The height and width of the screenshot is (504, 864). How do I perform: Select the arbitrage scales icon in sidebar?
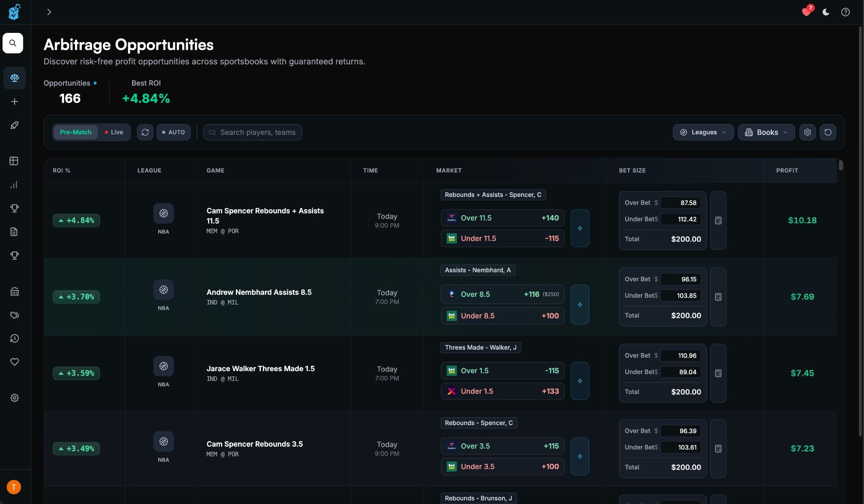[x=15, y=78]
